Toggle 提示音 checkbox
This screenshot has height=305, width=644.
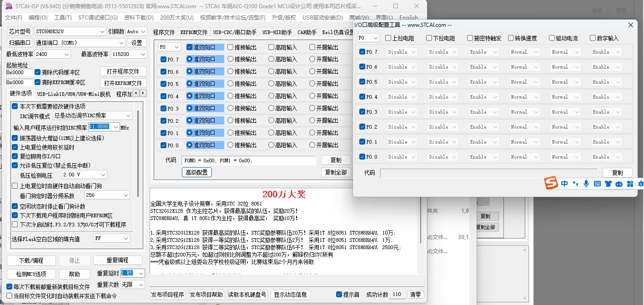point(339,294)
